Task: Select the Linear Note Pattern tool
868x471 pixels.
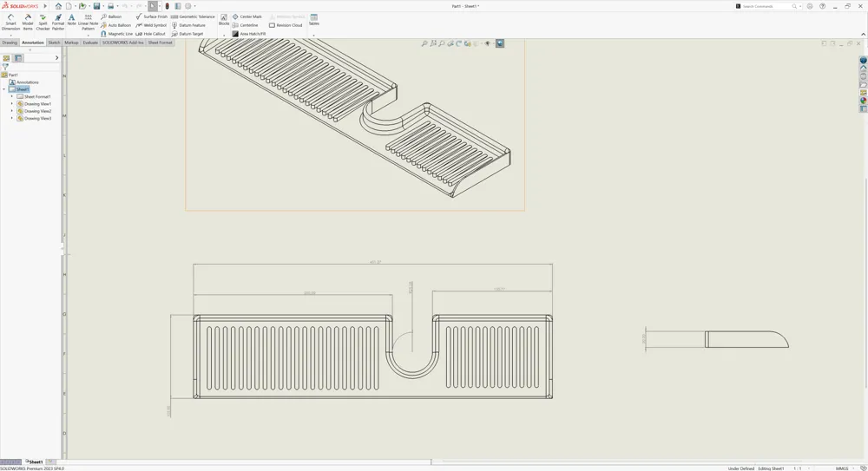Action: (x=88, y=23)
